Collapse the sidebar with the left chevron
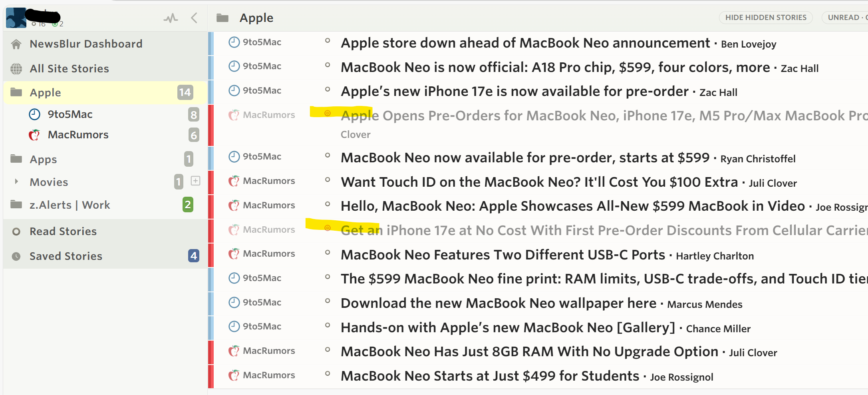The height and width of the screenshot is (395, 868). [x=194, y=18]
